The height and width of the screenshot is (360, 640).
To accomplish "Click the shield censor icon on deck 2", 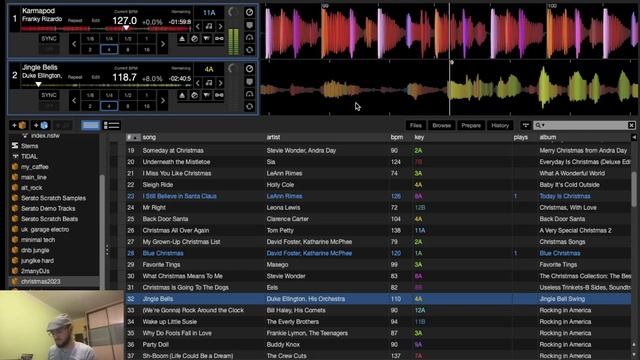I will (x=249, y=82).
